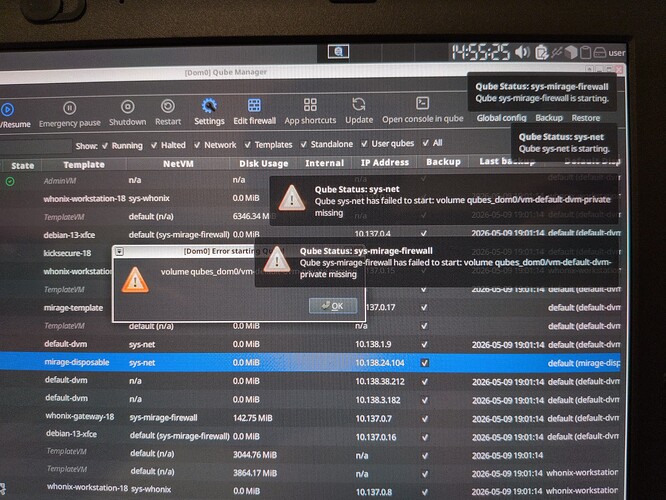Click the 'sys-mirage-firewall is starting' notification
Viewport: 666px width, 500px height.
(542, 93)
